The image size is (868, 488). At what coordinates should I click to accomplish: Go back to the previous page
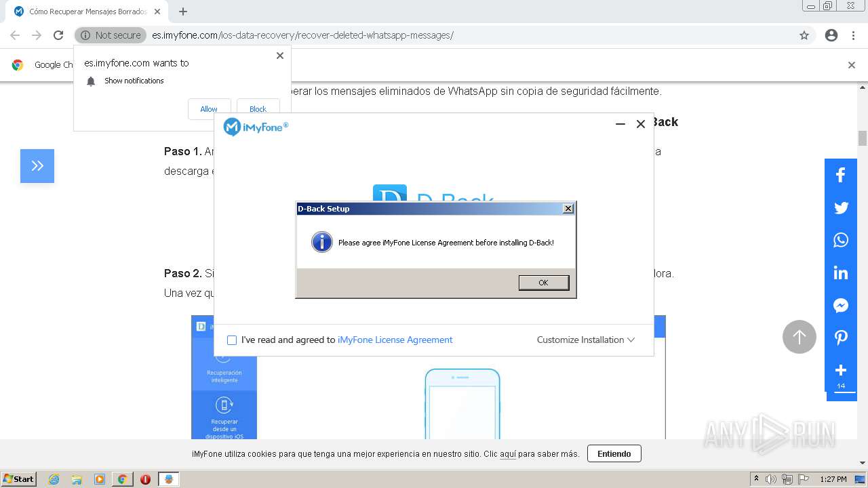(x=15, y=35)
